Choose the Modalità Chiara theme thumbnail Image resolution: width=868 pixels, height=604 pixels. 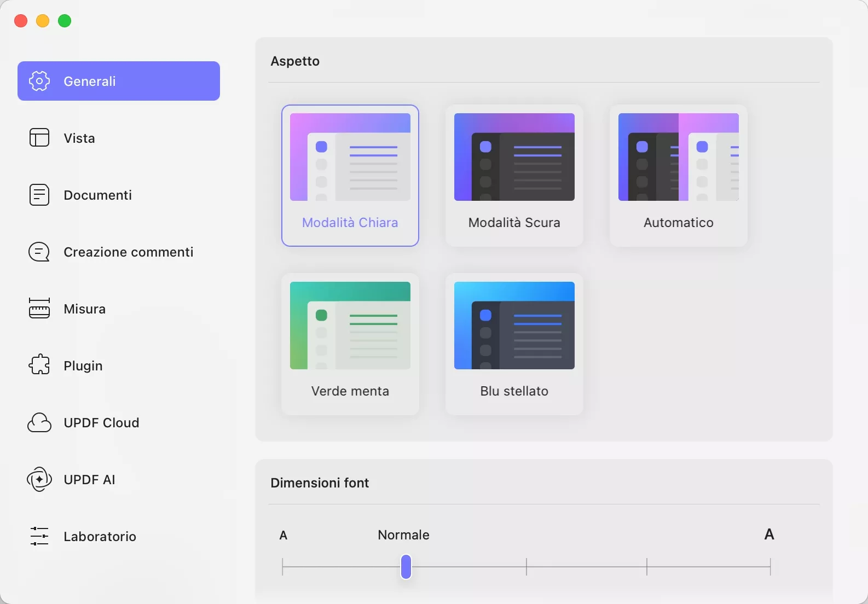(350, 157)
